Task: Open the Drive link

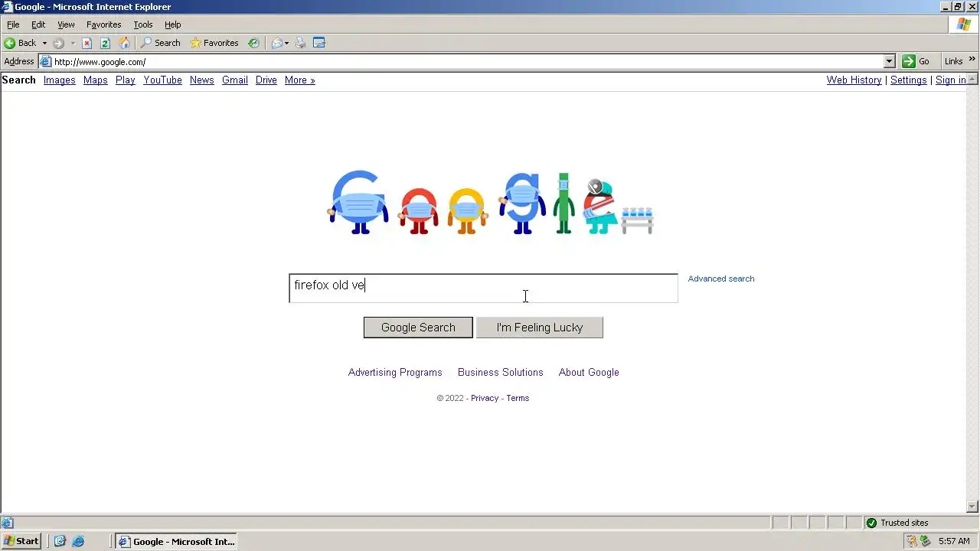Action: click(x=266, y=80)
